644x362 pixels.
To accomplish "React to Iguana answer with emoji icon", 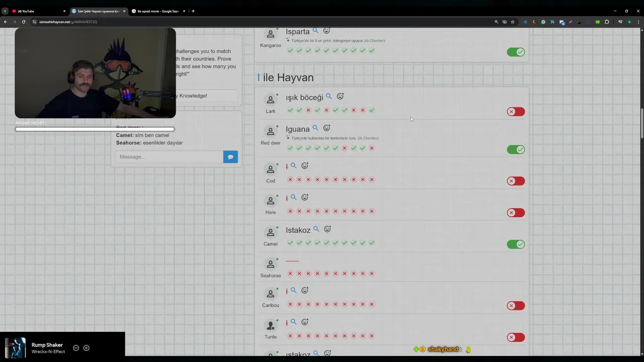I will tap(327, 128).
